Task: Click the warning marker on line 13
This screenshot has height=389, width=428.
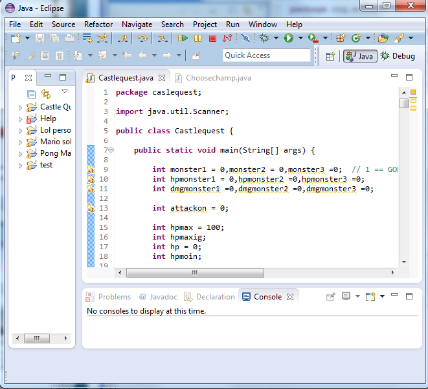Action: [x=91, y=208]
